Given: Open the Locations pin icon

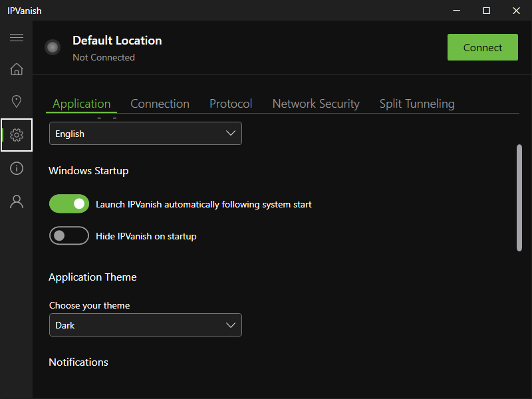Looking at the screenshot, I should coord(16,102).
